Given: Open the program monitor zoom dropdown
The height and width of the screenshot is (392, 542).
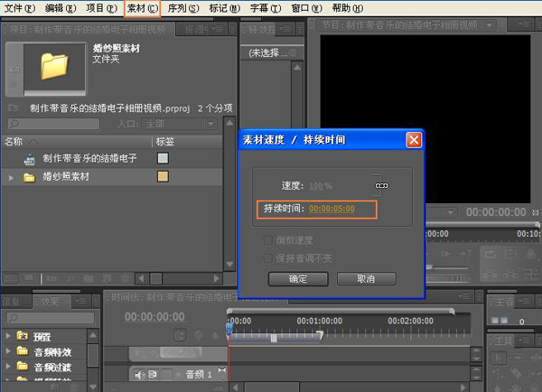Looking at the screenshot, I should (x=450, y=212).
